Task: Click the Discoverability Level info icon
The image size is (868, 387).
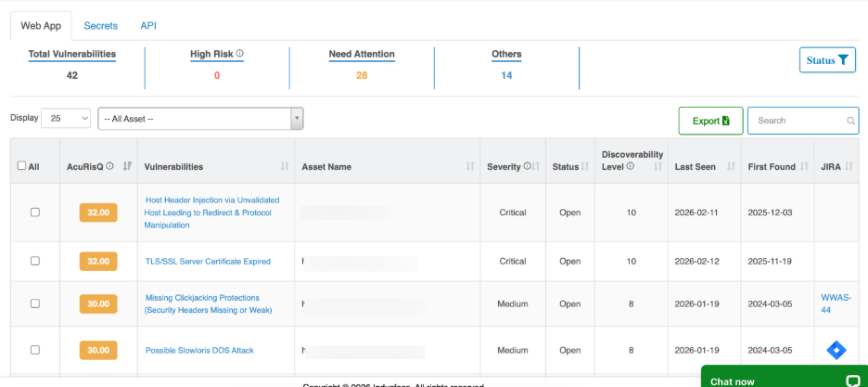Action: click(x=630, y=167)
